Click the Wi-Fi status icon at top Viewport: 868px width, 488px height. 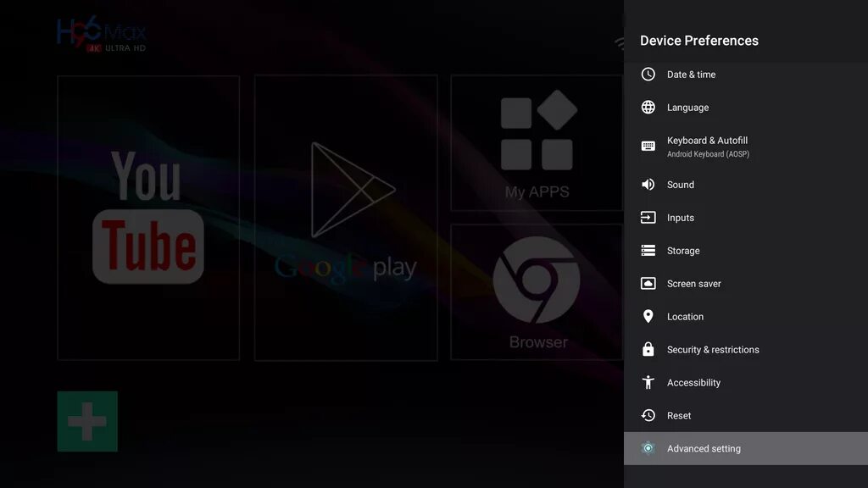[620, 42]
